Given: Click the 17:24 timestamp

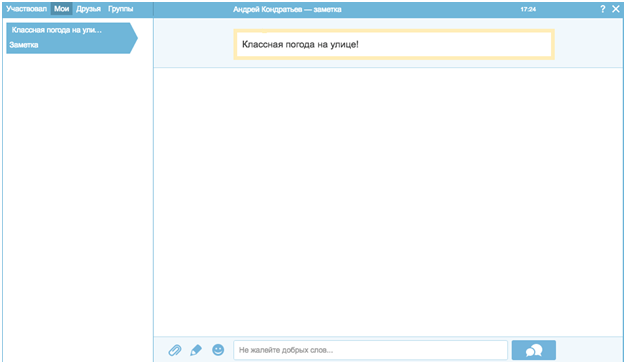Looking at the screenshot, I should tap(528, 9).
